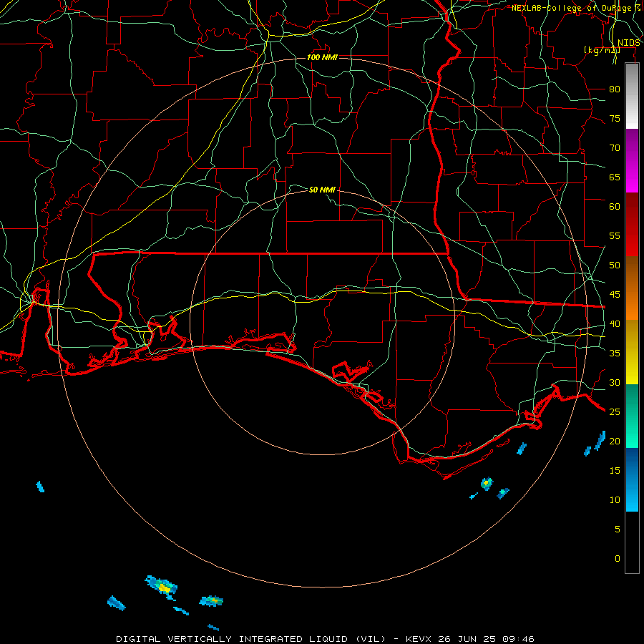Click the 35 value on the color scale
Screen dimensions: 644x644
pos(615,353)
